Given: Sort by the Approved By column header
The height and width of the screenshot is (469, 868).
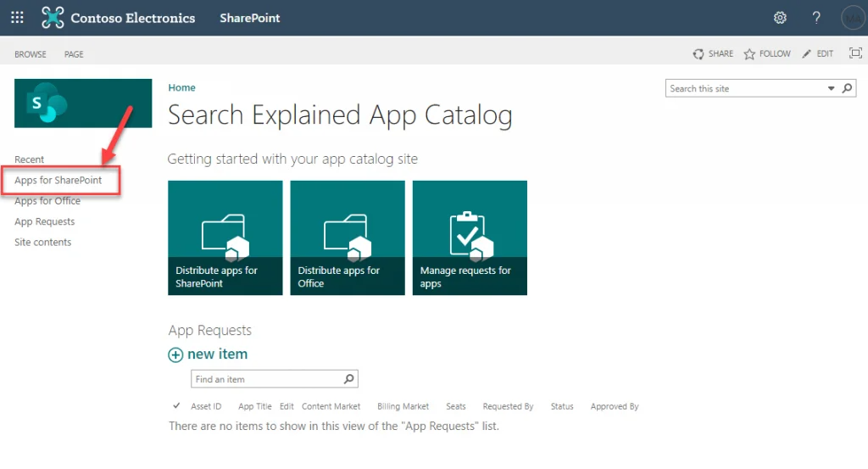Looking at the screenshot, I should point(615,406).
